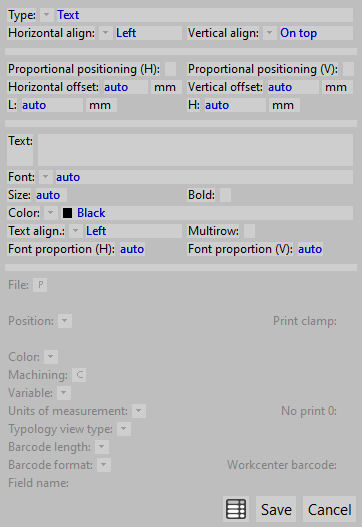The image size is (362, 527).
Task: Click the table list icon beside Save
Action: [236, 509]
